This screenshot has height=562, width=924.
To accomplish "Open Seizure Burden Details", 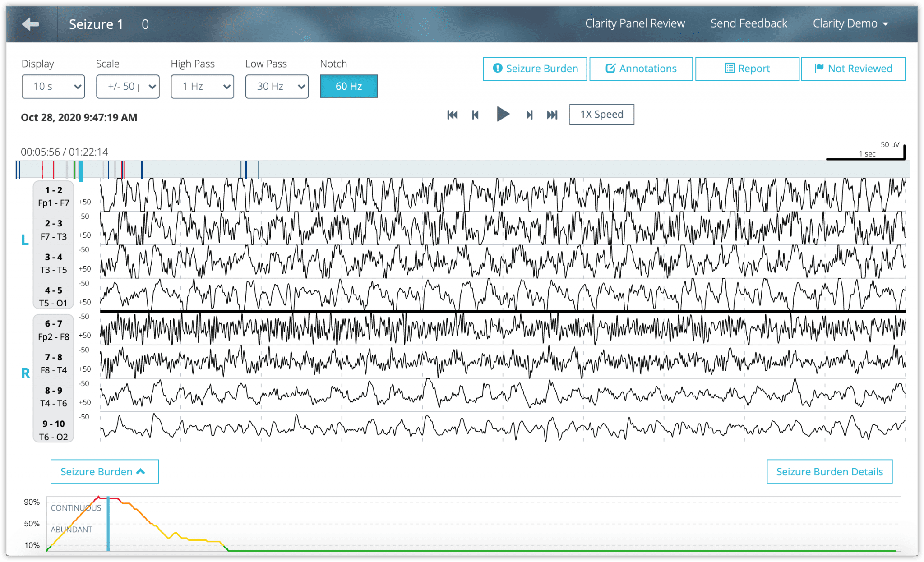I will tap(828, 471).
